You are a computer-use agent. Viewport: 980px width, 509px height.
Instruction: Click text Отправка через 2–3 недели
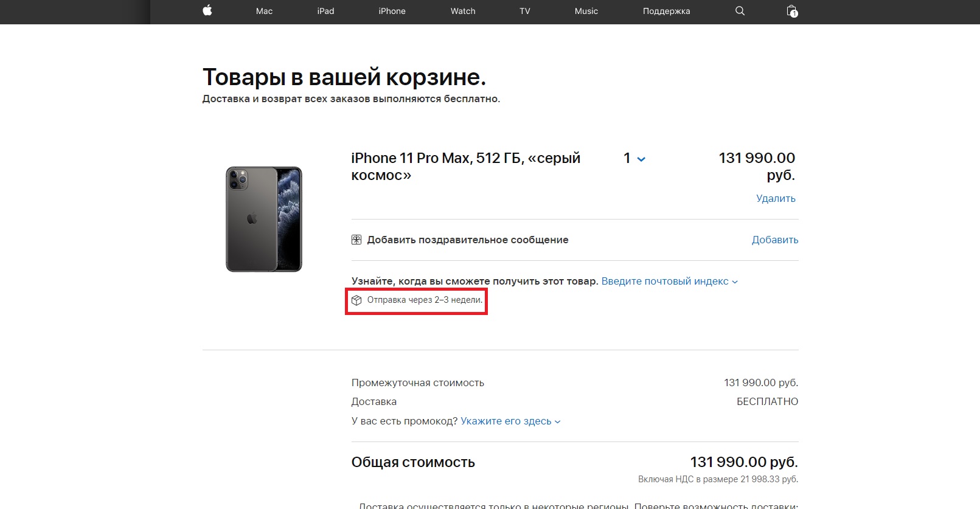point(425,300)
